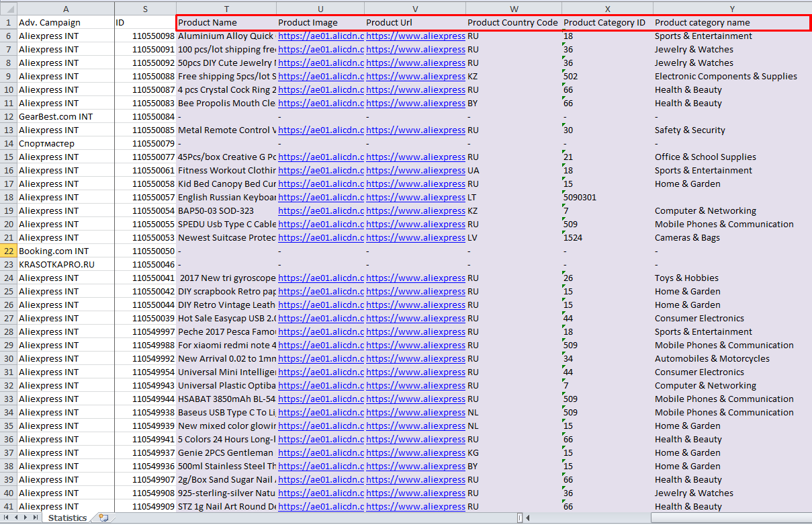Select row 22 header

click(8, 251)
